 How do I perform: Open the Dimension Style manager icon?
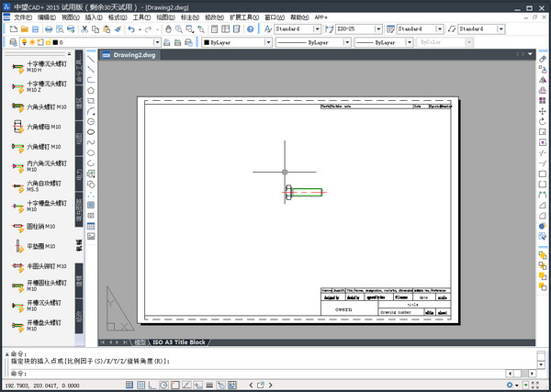click(x=330, y=29)
